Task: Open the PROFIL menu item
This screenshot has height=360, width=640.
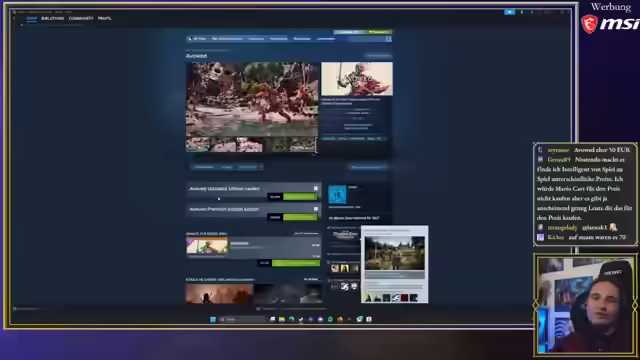Action: (104, 18)
